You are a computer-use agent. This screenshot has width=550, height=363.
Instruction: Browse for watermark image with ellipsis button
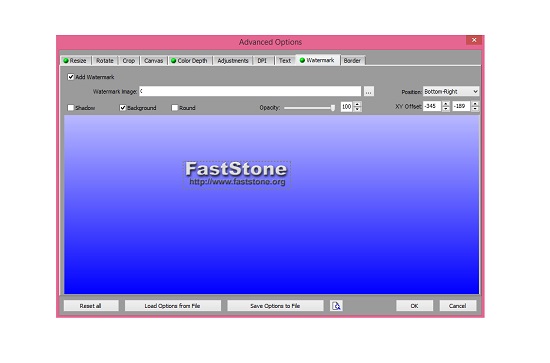tap(368, 92)
